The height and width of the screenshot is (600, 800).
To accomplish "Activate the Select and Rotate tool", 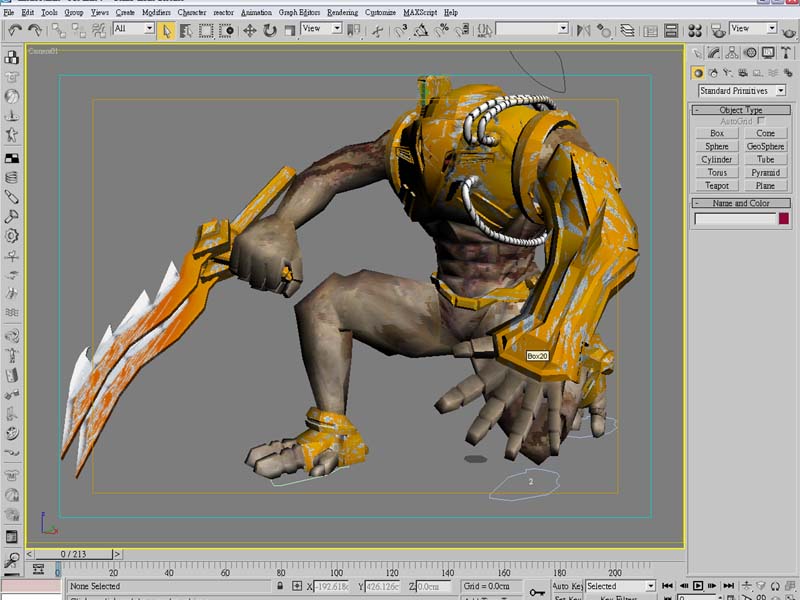I will [270, 31].
